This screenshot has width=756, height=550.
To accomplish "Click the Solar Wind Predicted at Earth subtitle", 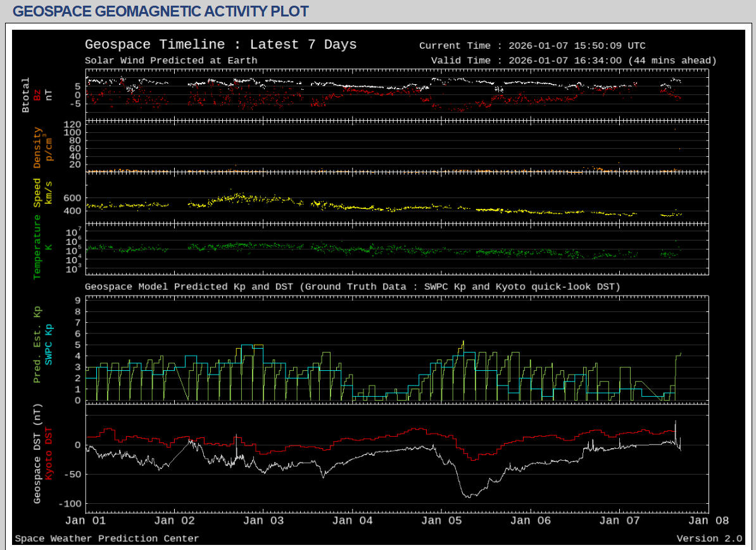I will pyautogui.click(x=171, y=61).
